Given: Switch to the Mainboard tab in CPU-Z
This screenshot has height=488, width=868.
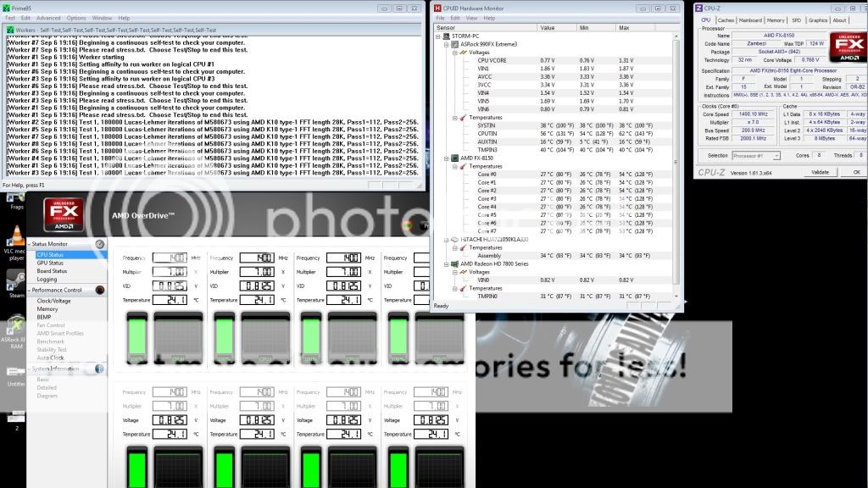Looking at the screenshot, I should click(750, 20).
